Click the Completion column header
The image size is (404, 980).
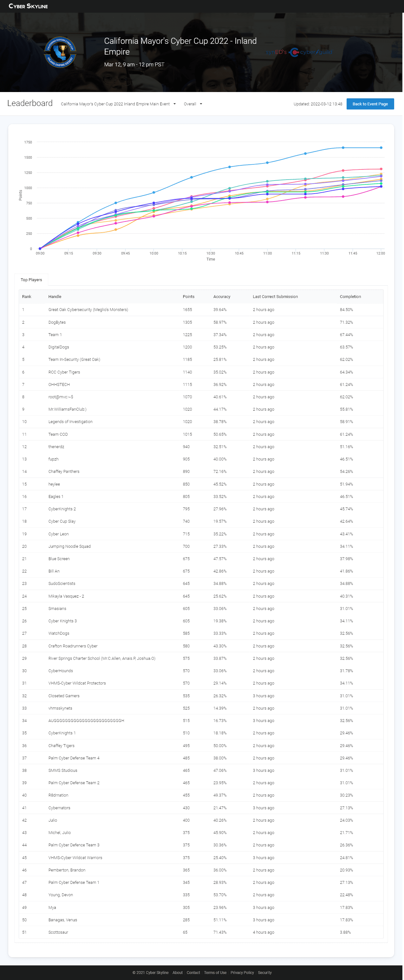(x=350, y=297)
